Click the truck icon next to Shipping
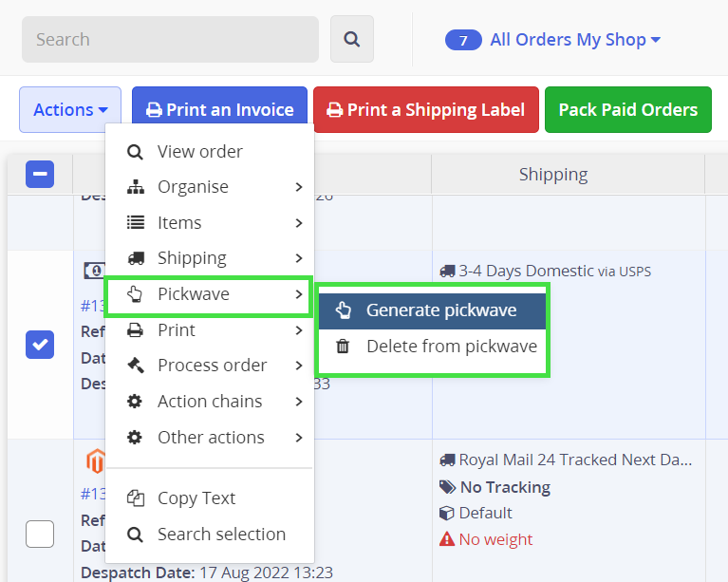This screenshot has height=582, width=728. (x=136, y=258)
